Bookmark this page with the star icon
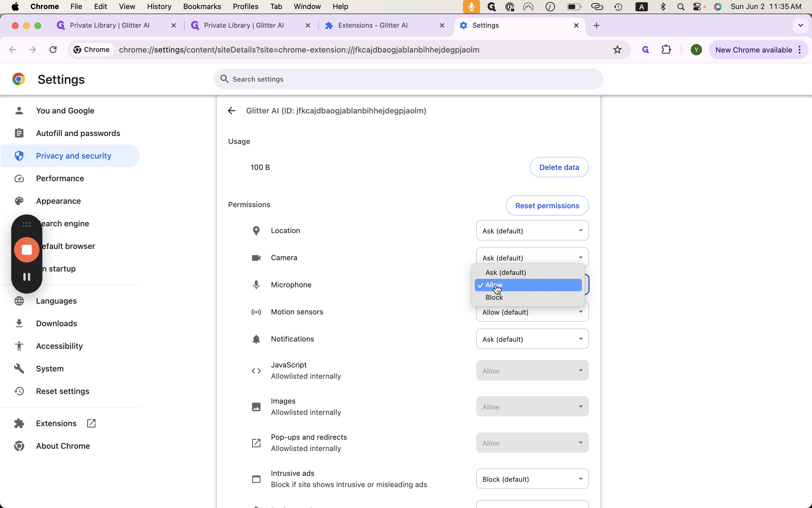 pyautogui.click(x=617, y=50)
